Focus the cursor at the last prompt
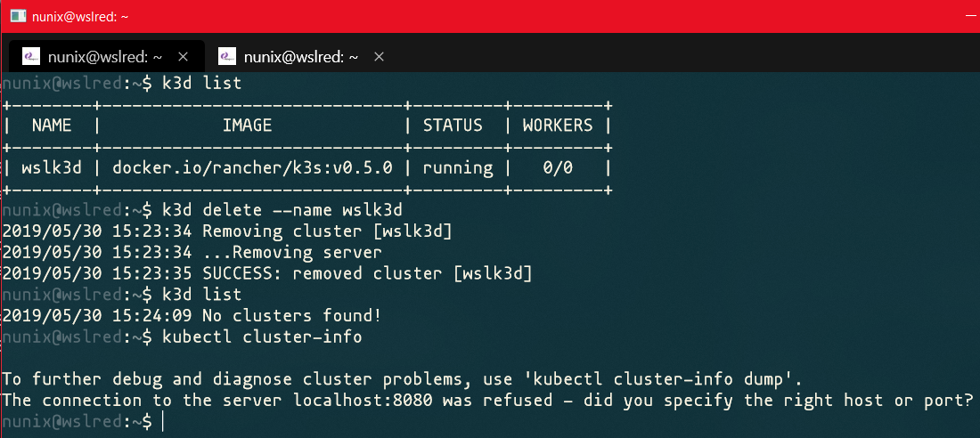 coord(163,421)
